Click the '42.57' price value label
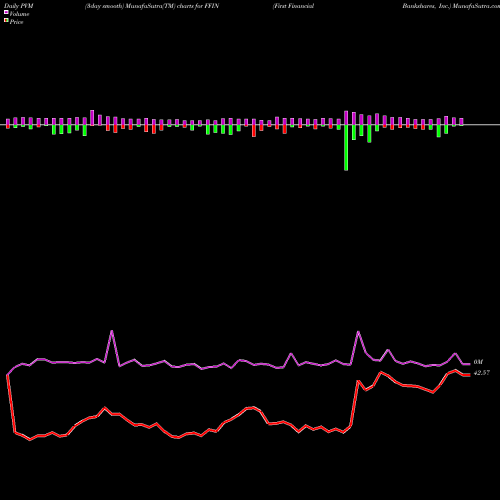Image resolution: width=500 pixels, height=500 pixels. (x=482, y=373)
